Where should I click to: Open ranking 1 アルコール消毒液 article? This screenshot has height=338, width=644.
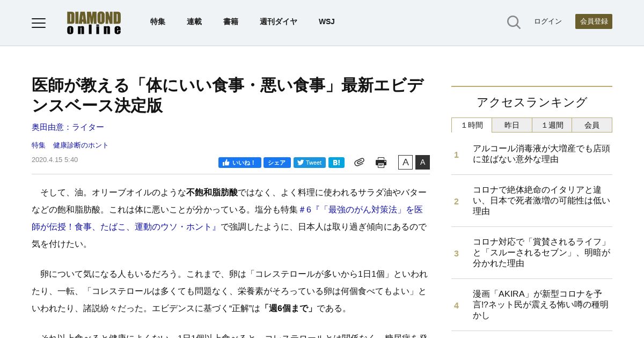point(541,154)
